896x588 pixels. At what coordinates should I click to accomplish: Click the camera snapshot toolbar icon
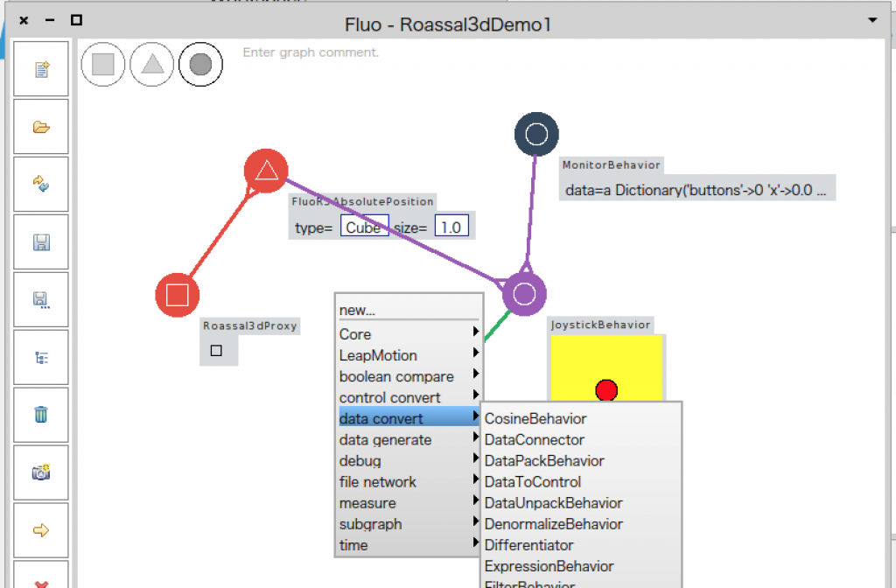click(x=41, y=472)
